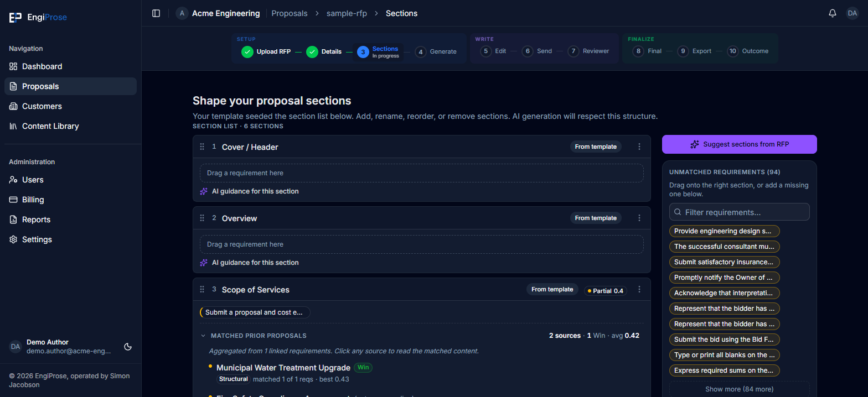Open Reports in the sidebar
This screenshot has height=397, width=868.
point(70,220)
